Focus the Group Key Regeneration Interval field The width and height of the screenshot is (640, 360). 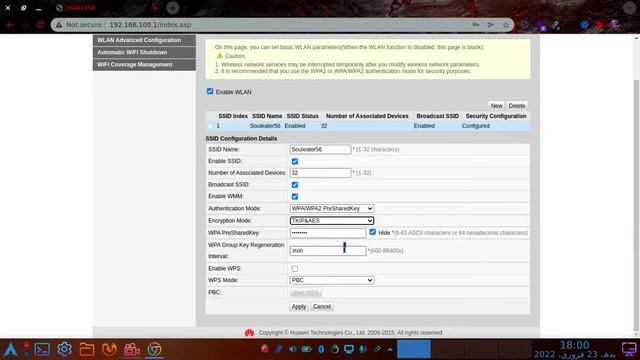click(328, 251)
